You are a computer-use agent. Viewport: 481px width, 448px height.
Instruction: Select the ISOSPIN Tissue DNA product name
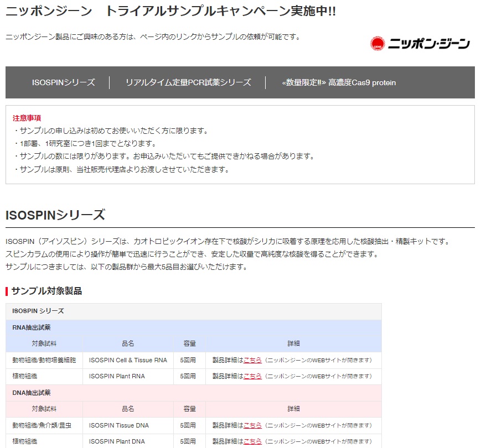[118, 425]
